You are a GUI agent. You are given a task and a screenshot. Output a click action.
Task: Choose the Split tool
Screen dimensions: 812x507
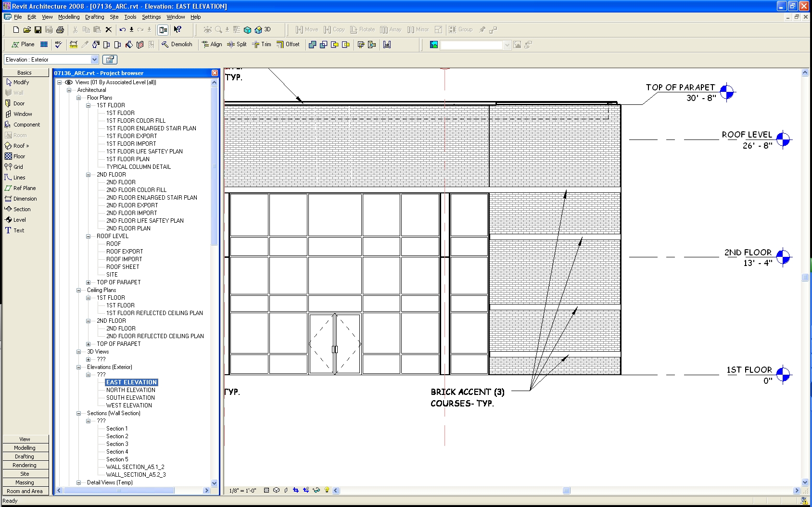(x=237, y=44)
